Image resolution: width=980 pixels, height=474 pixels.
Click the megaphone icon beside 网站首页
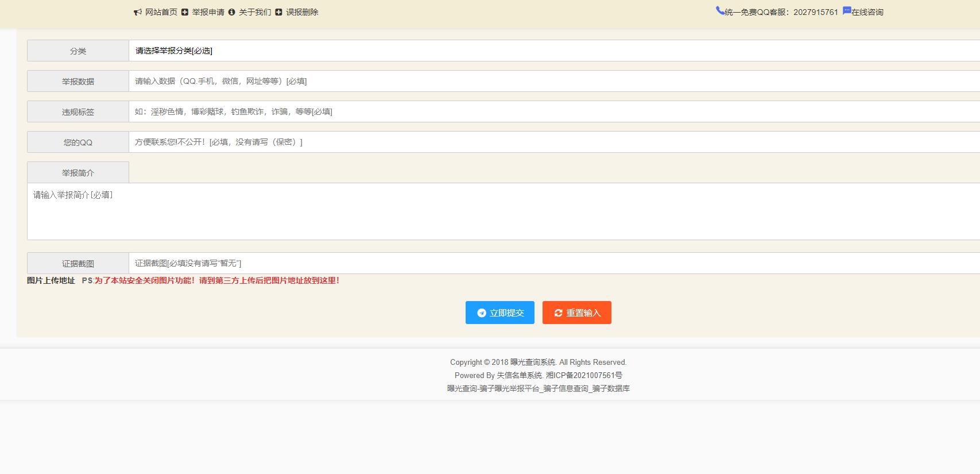click(x=138, y=12)
